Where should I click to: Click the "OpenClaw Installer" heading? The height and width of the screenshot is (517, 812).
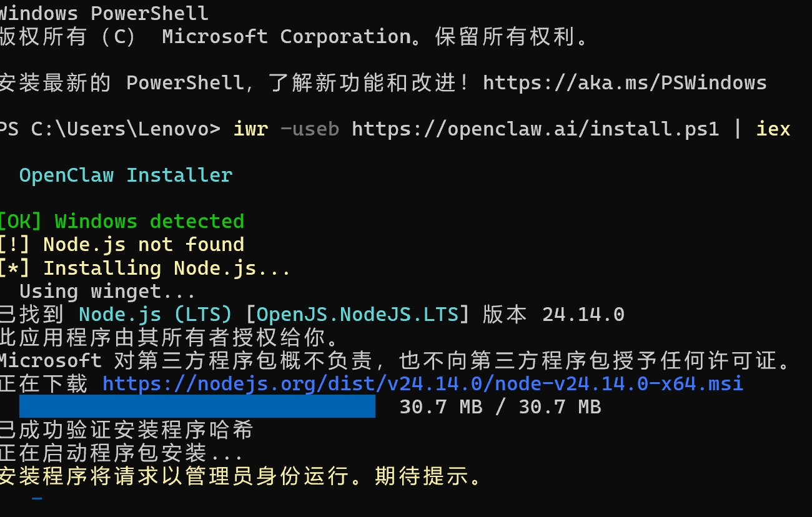(x=126, y=175)
